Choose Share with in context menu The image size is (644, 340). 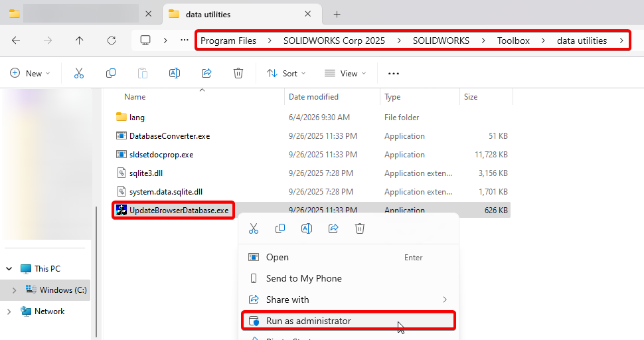tap(349, 299)
